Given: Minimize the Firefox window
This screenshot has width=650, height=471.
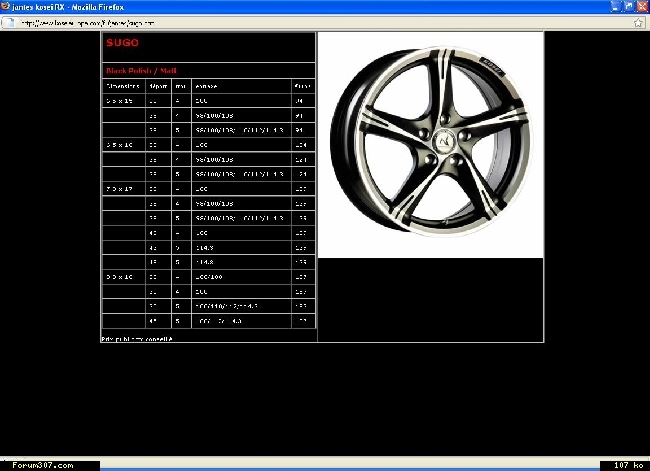Looking at the screenshot, I should point(615,6).
